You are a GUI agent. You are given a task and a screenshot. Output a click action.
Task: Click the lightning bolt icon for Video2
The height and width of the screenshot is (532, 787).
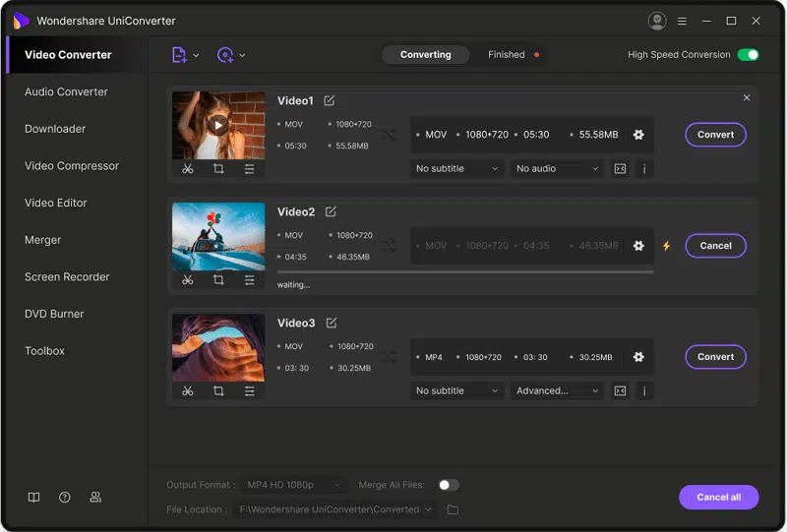point(667,246)
